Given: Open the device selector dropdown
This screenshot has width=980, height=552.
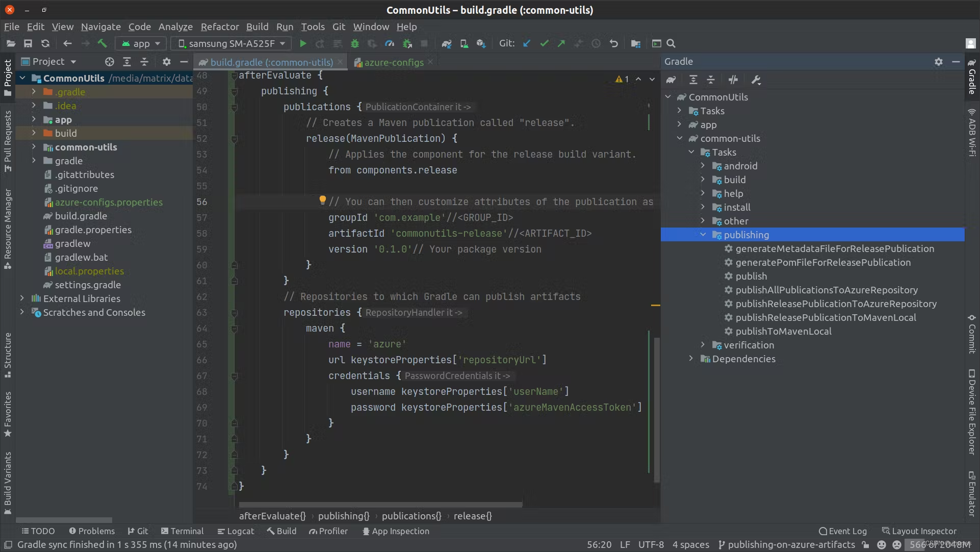Looking at the screenshot, I should click(x=231, y=43).
